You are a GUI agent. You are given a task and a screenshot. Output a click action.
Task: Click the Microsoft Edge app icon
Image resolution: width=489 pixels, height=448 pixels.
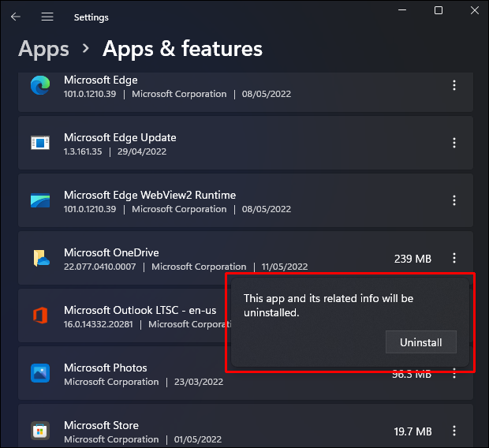[x=40, y=86]
